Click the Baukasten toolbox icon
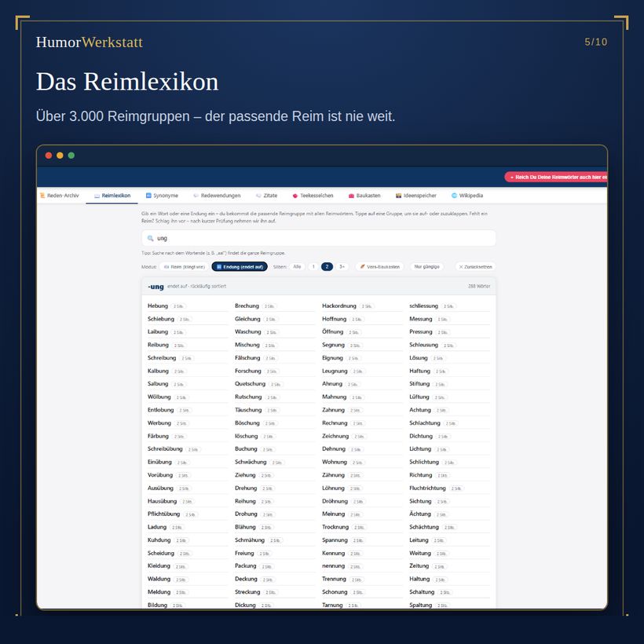 (351, 196)
